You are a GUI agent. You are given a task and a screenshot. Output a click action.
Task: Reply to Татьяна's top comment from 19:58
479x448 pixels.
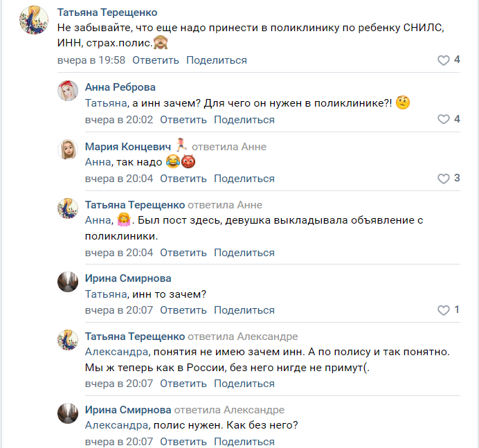[156, 60]
